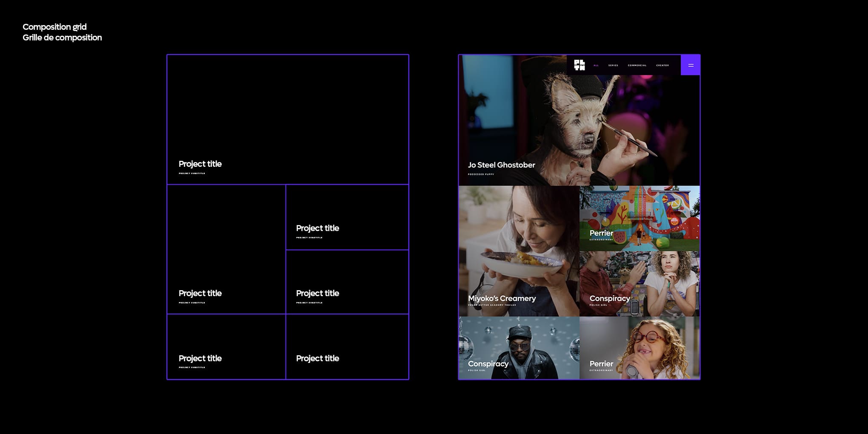Click the Project title lacking a subtitle

tap(317, 358)
